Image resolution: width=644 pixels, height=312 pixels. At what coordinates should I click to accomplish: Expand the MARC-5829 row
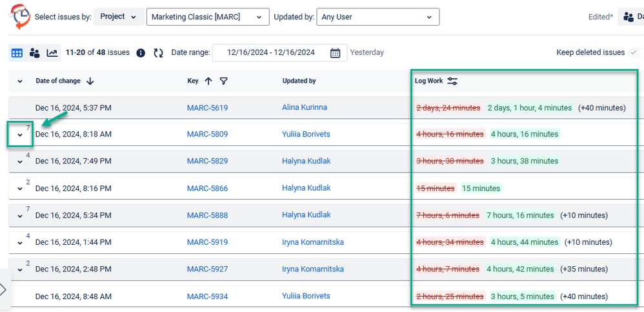(x=20, y=162)
